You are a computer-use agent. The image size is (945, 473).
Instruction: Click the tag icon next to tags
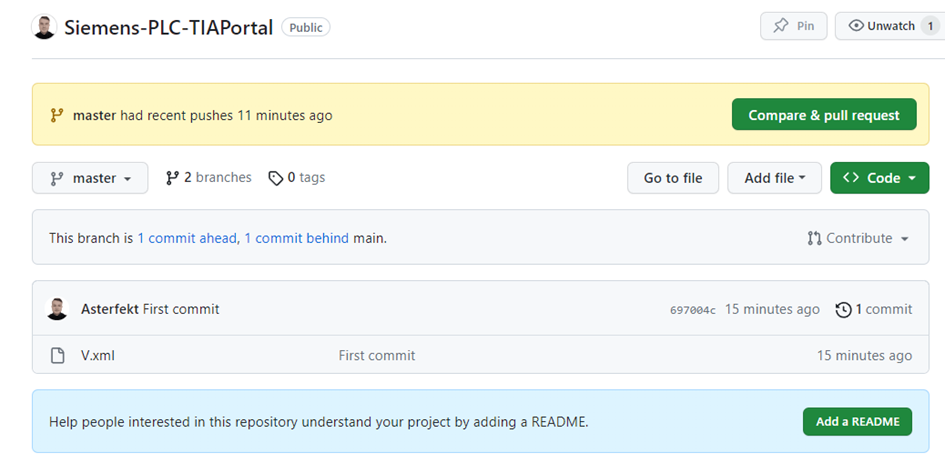(x=276, y=178)
